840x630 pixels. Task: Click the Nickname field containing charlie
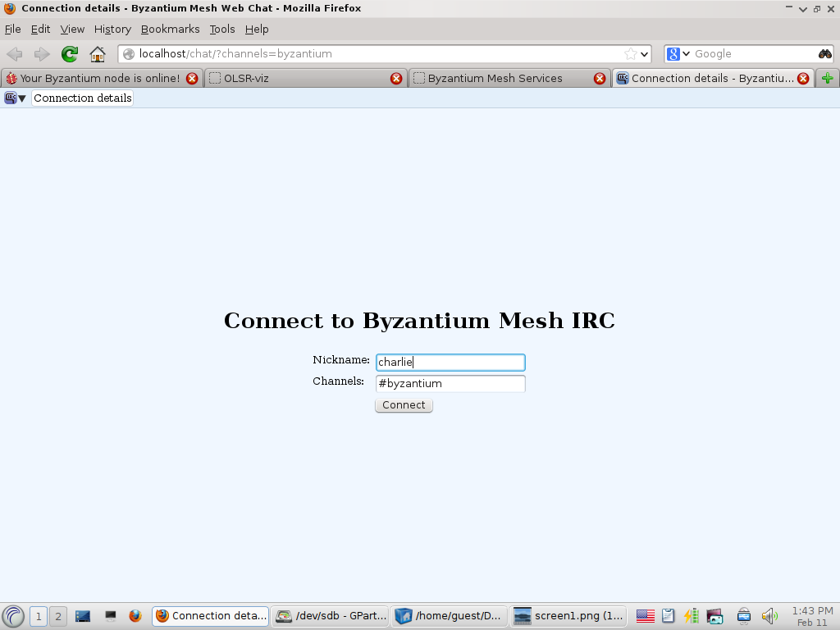[x=450, y=362]
